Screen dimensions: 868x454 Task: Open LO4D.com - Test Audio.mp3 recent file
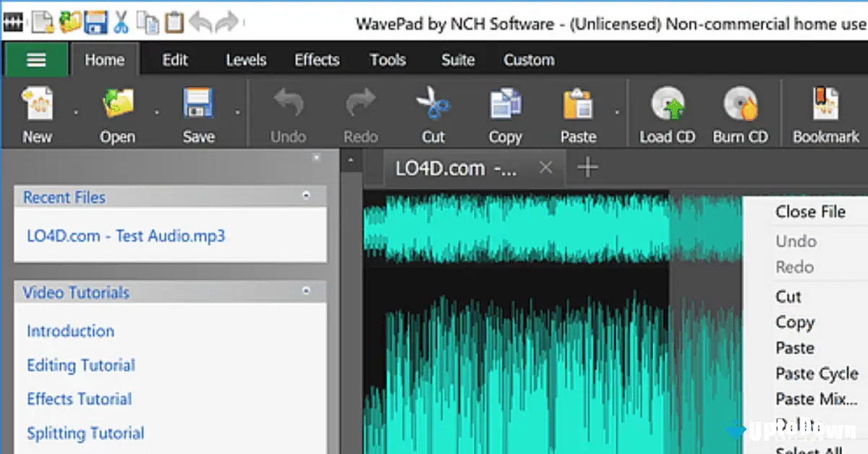click(x=125, y=236)
